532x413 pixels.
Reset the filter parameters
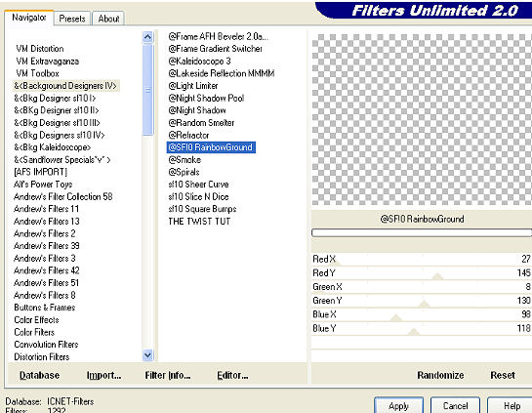[x=503, y=375]
